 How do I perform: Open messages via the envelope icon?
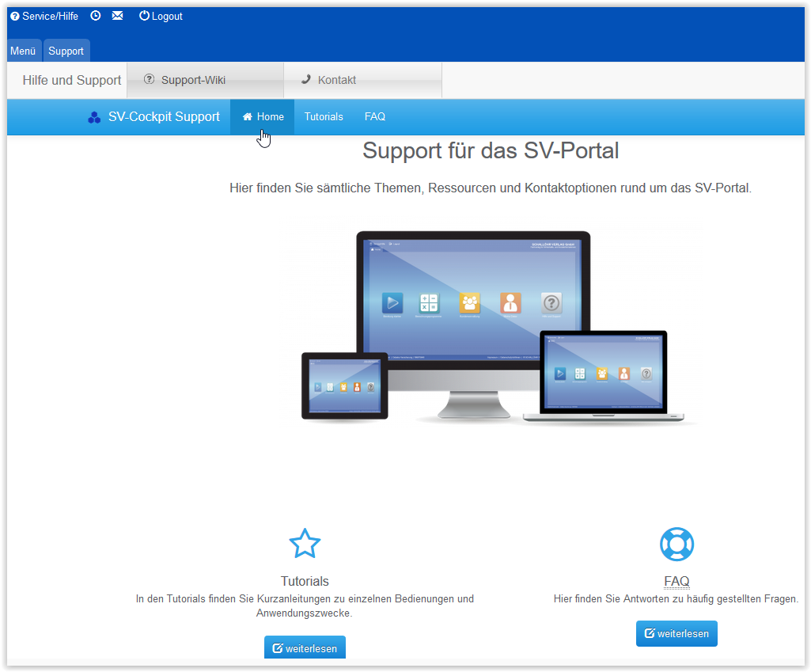(118, 16)
